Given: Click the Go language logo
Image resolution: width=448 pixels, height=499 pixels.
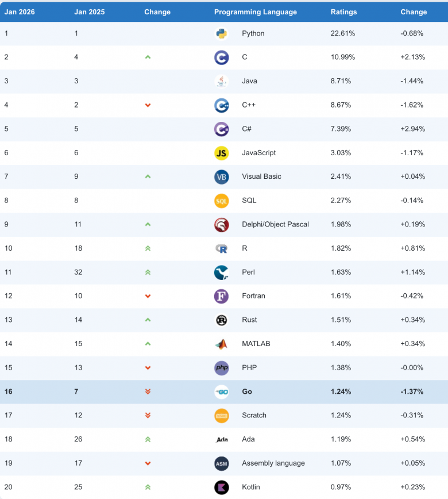Looking at the screenshot, I should 221,391.
